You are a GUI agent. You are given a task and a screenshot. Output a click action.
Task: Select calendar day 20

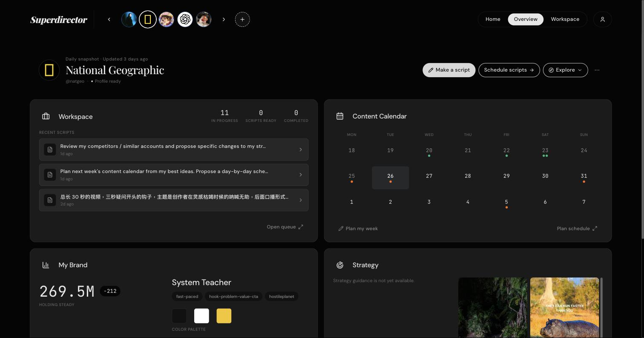pos(429,152)
